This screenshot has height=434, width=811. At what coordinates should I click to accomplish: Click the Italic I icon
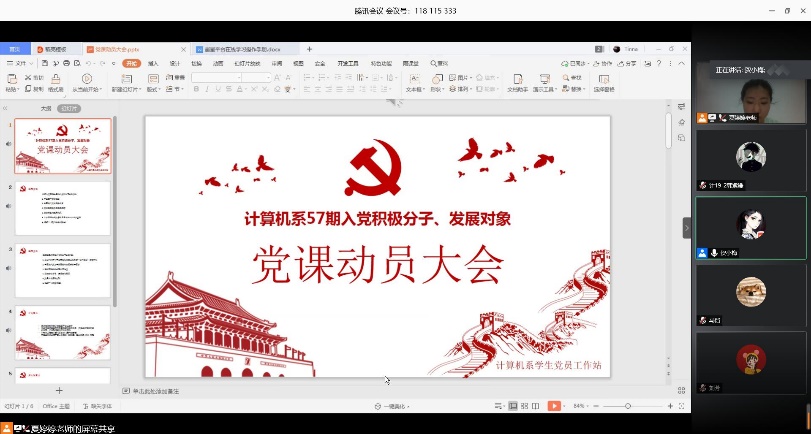(207, 89)
